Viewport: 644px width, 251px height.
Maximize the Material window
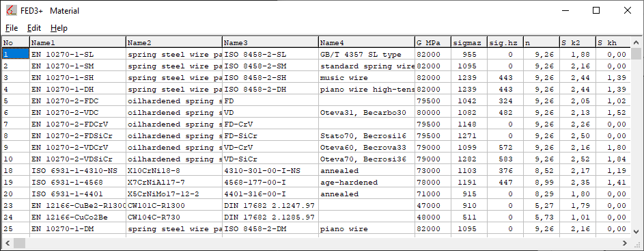click(x=596, y=11)
